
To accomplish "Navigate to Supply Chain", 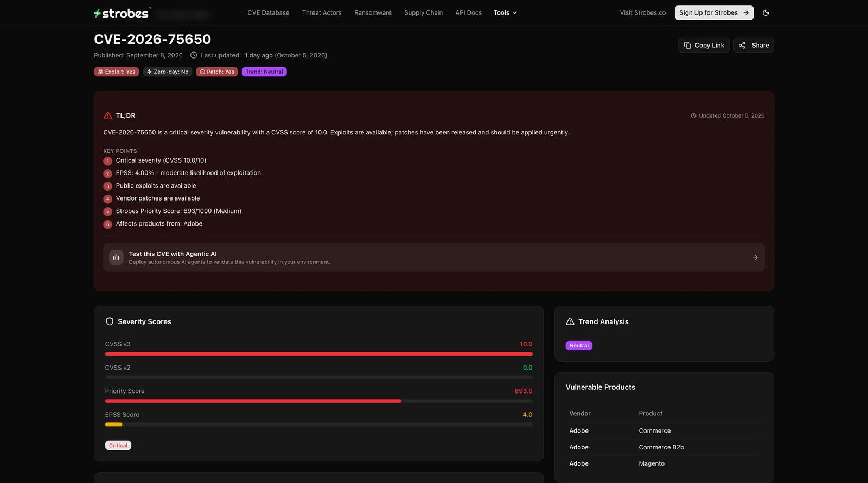I will (423, 12).
